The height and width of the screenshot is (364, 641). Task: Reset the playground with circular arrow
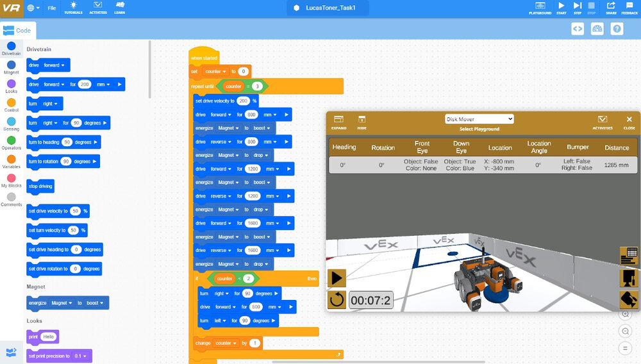[x=337, y=300]
